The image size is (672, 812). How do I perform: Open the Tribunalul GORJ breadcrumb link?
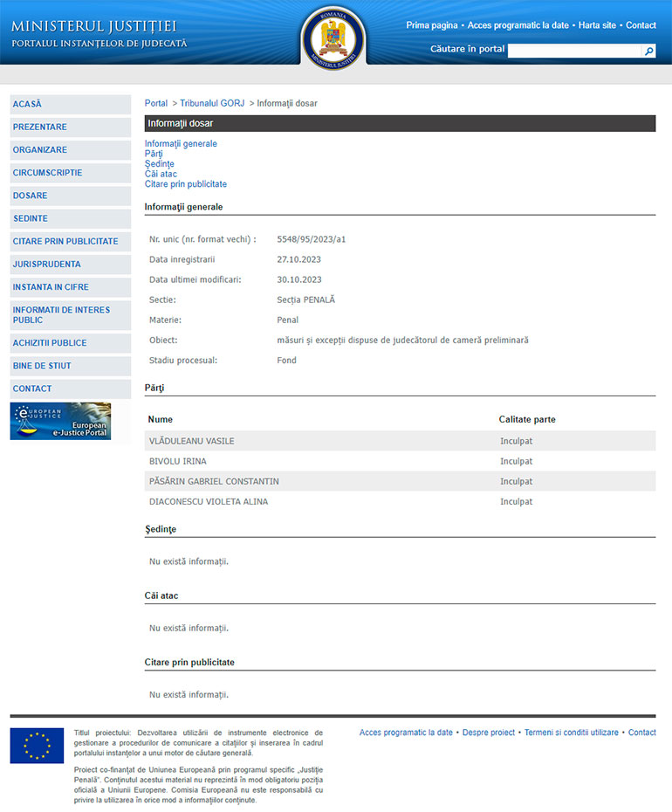tap(212, 103)
